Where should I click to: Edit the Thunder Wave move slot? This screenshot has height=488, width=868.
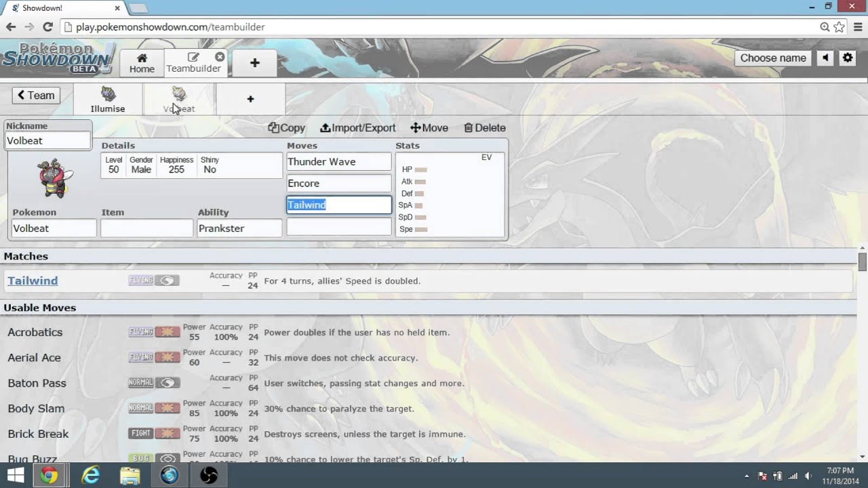339,162
